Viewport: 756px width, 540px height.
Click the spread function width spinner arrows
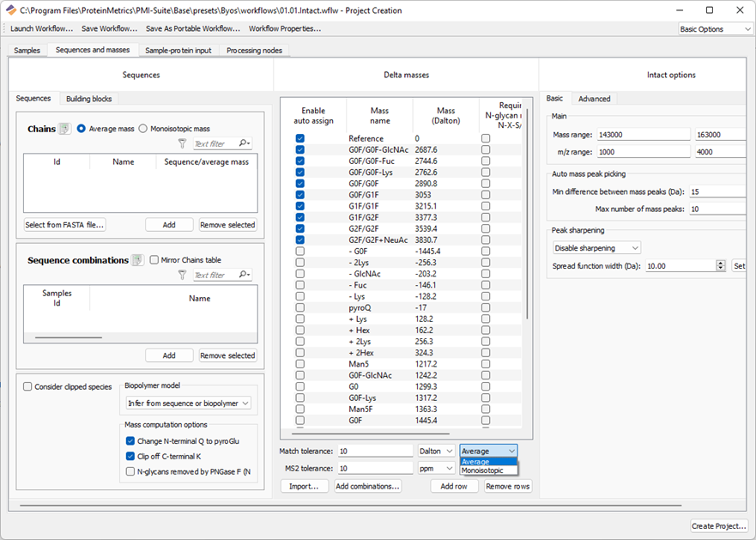tap(721, 266)
